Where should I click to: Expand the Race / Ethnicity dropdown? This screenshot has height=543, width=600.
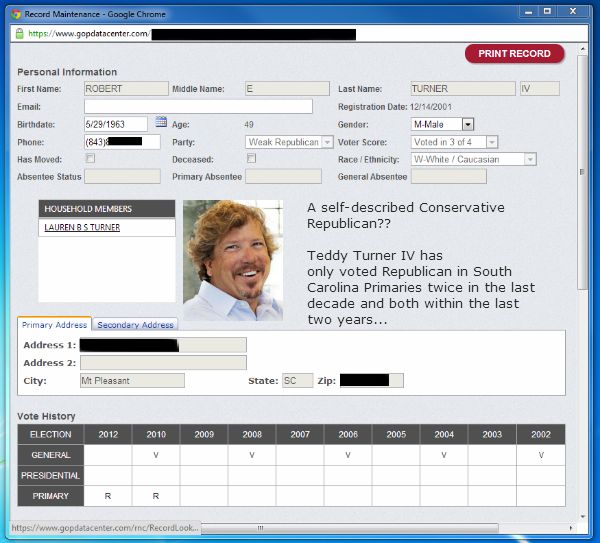530,159
